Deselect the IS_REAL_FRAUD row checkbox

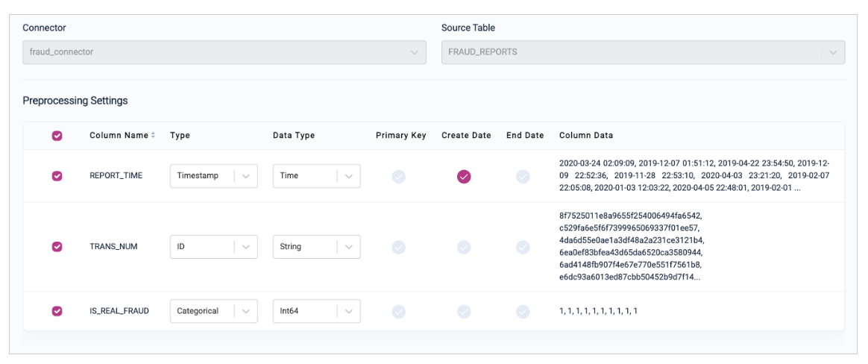[57, 311]
